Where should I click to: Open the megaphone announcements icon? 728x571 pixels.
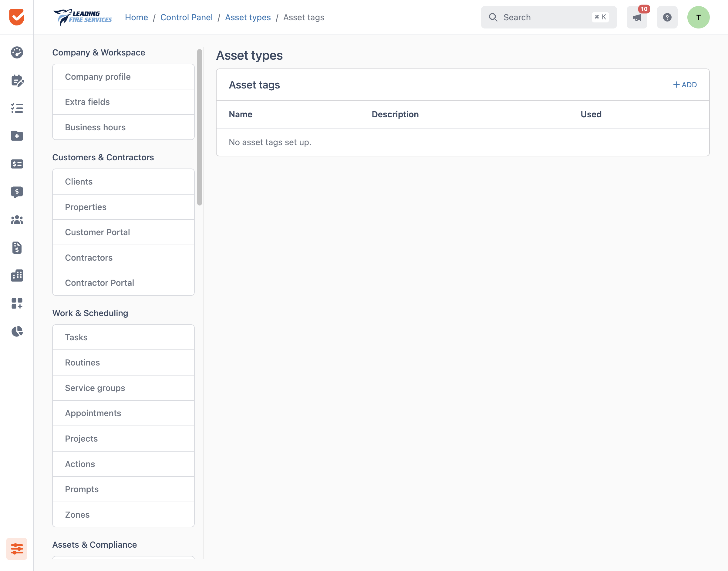pyautogui.click(x=637, y=17)
